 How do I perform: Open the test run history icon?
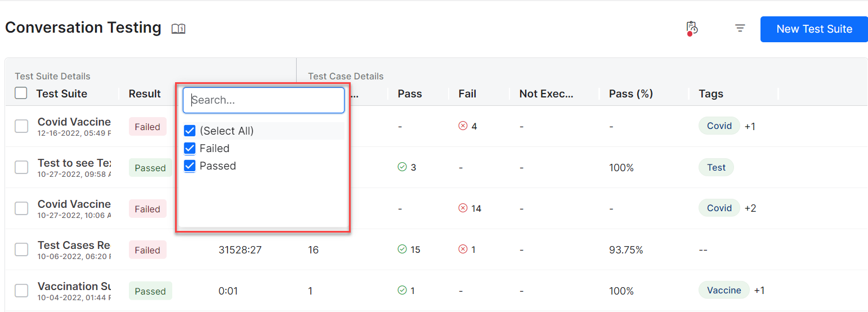click(x=692, y=28)
